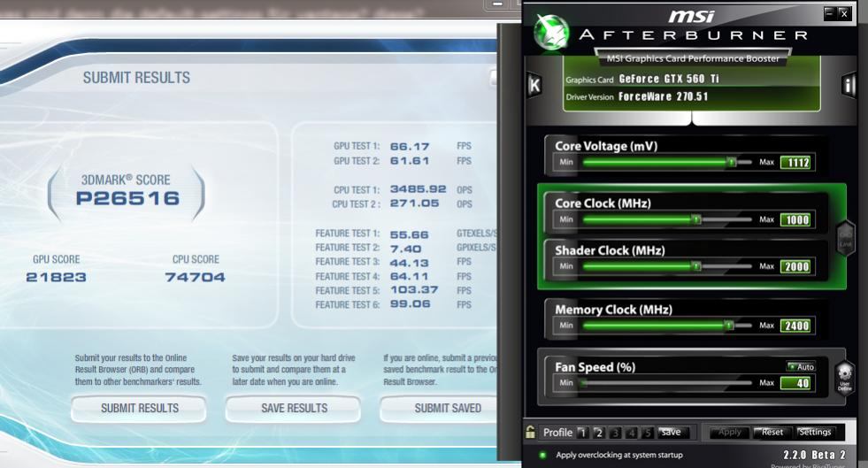The height and width of the screenshot is (468, 868).
Task: Select profile slot 4
Action: tap(631, 433)
